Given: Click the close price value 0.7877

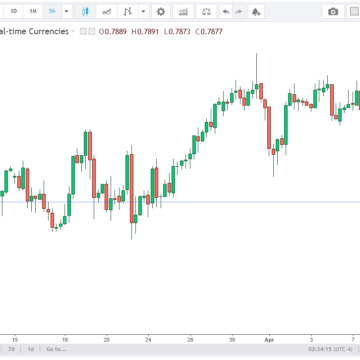Looking at the screenshot, I should (x=211, y=32).
